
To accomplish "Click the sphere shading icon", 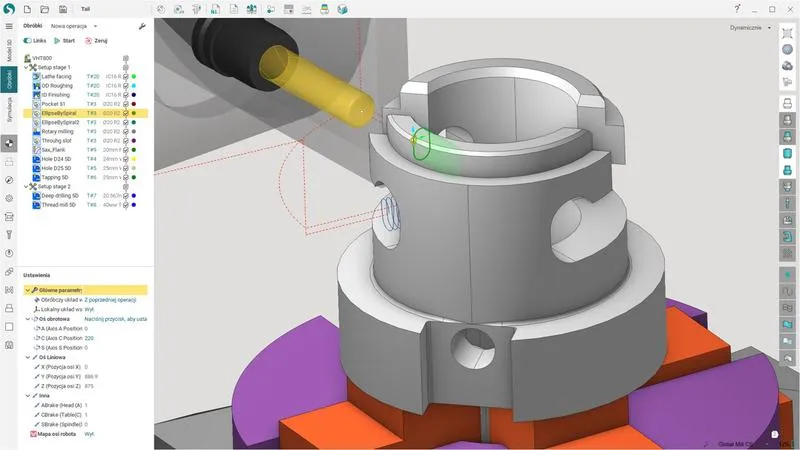I will 787,49.
